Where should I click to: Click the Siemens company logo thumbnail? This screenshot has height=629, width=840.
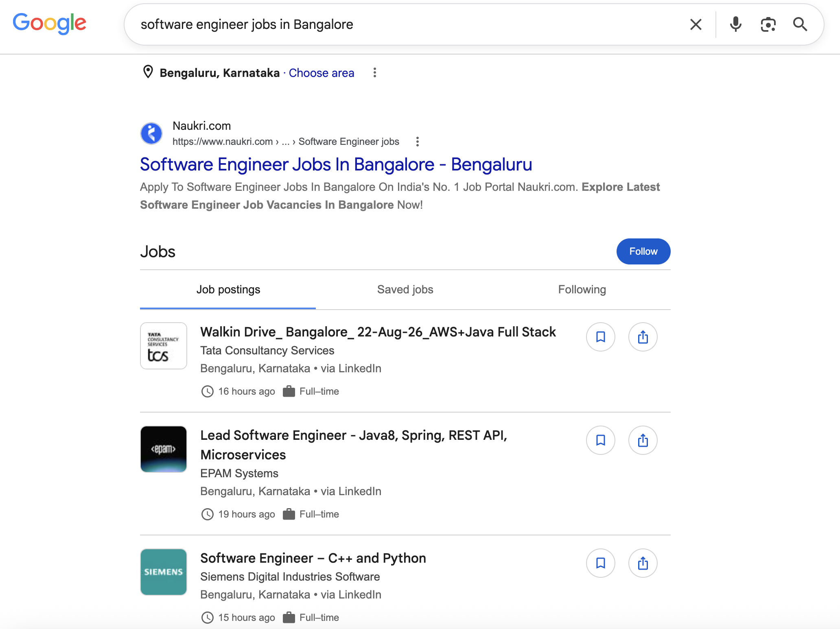coord(164,572)
